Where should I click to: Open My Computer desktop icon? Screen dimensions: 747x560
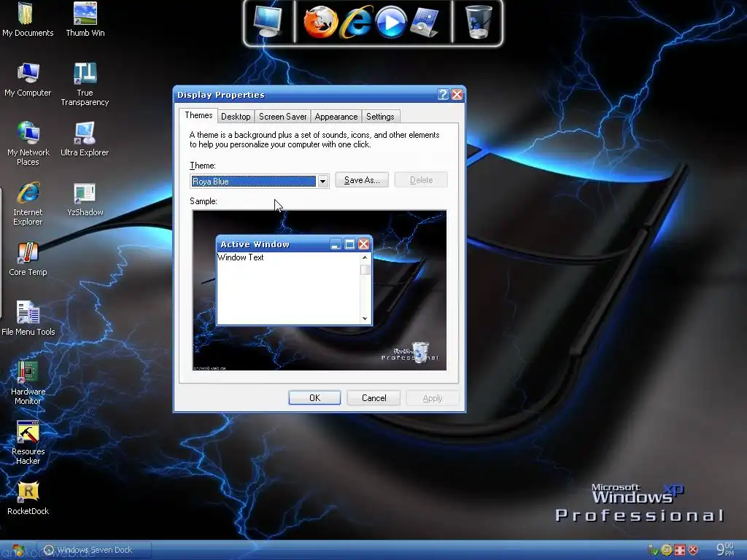coord(28,79)
